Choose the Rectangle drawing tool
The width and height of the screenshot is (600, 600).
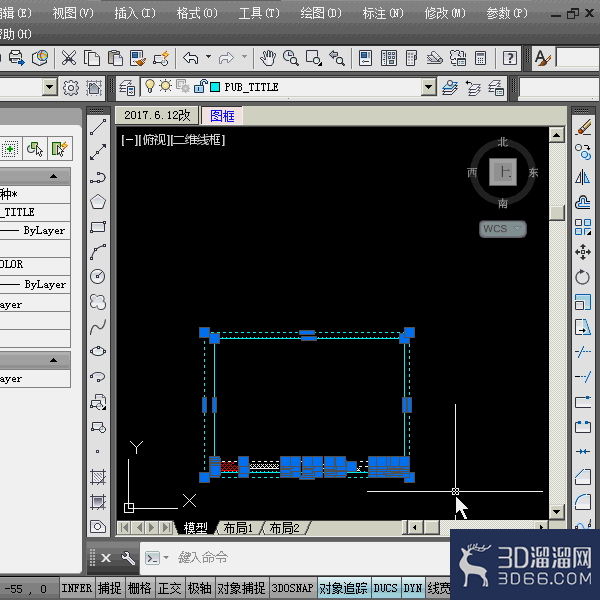(98, 227)
